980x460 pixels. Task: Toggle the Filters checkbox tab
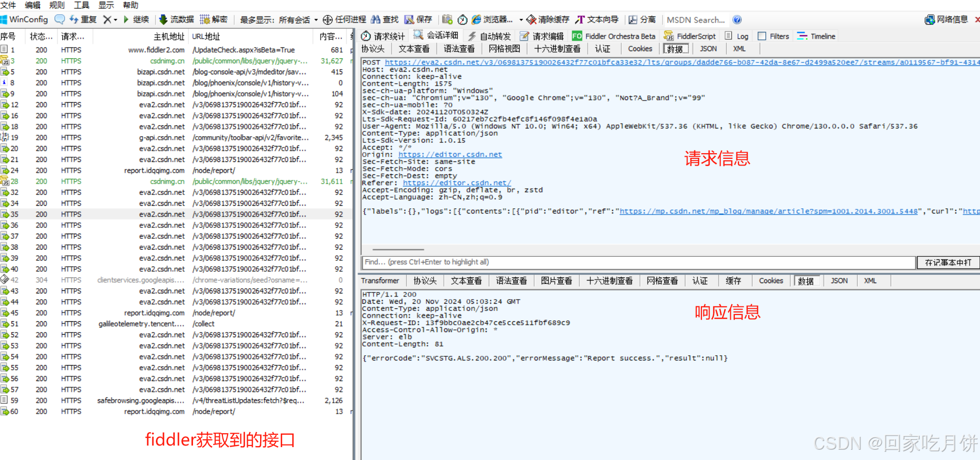[x=773, y=36]
